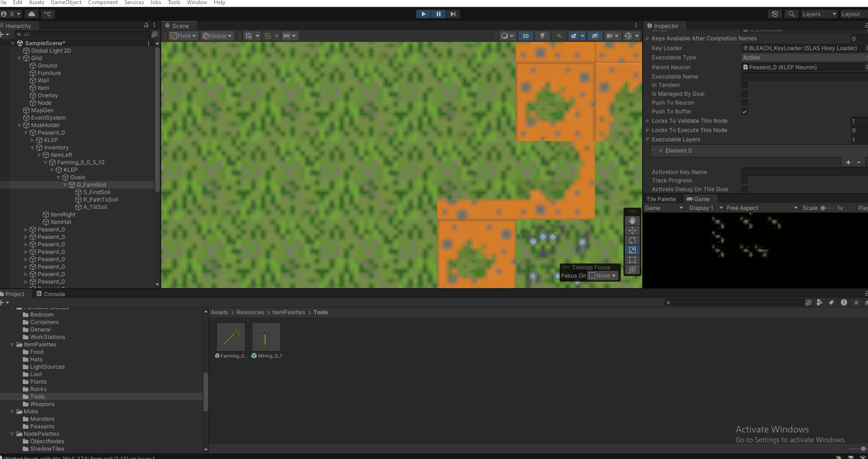Check the Push To Neuron checkbox
868x459 pixels.
[x=745, y=103]
